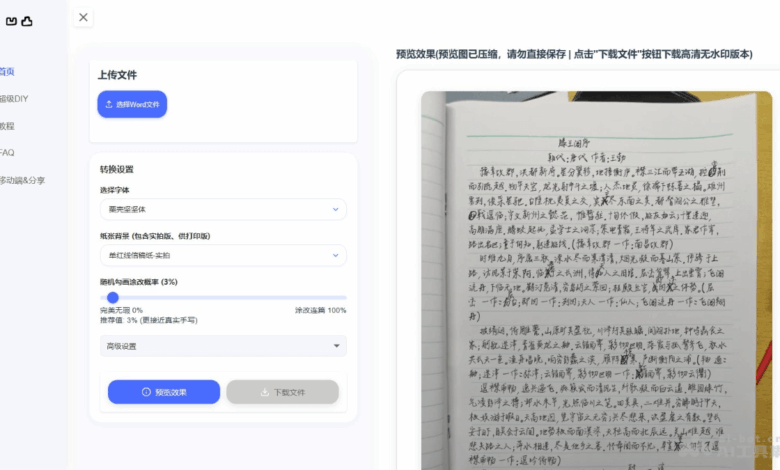Click the 下载文件 button
The height and width of the screenshot is (470, 780).
click(x=283, y=392)
